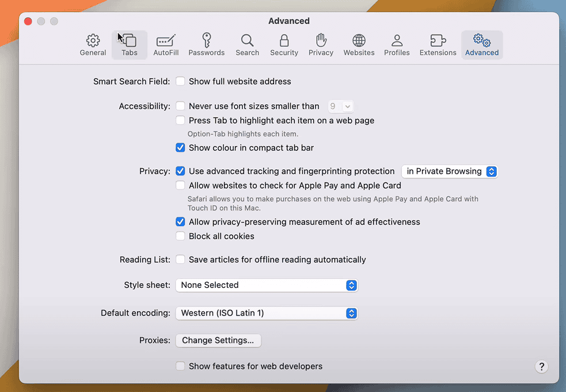Switch to the AutoFill settings pane
Screen dimensions: 566x392
click(x=166, y=45)
